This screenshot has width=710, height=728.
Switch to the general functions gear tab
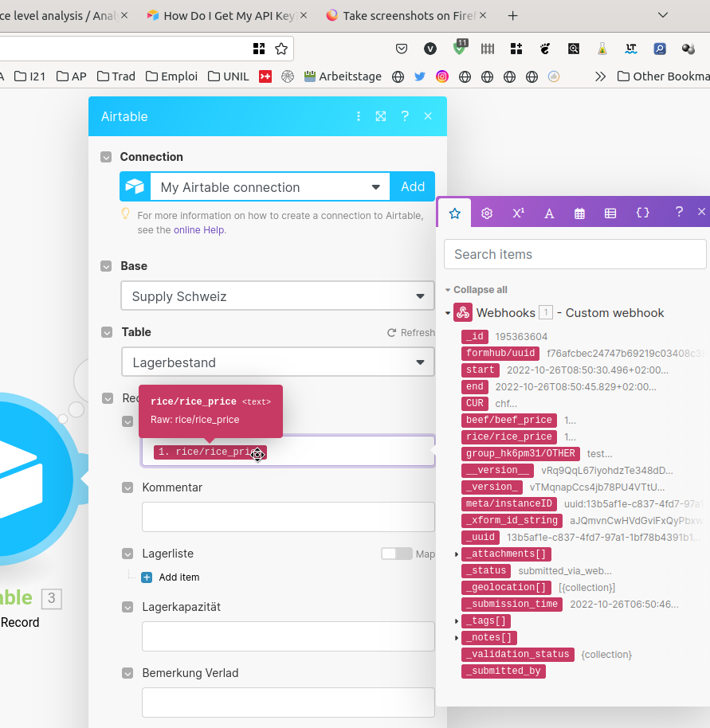[487, 213]
